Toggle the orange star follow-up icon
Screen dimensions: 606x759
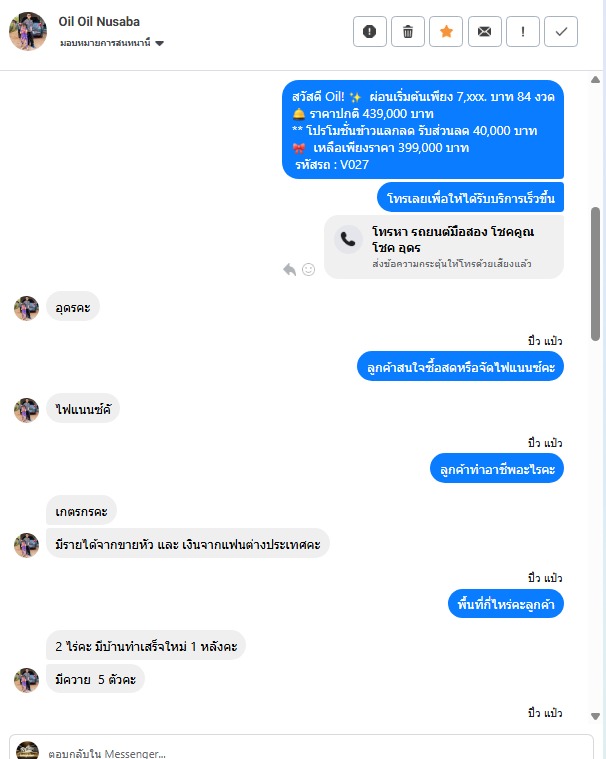click(446, 31)
